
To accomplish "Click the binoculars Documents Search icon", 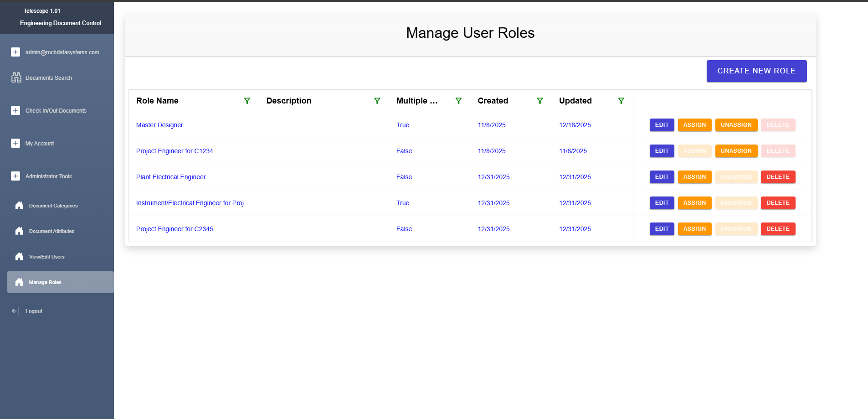I will coord(16,78).
